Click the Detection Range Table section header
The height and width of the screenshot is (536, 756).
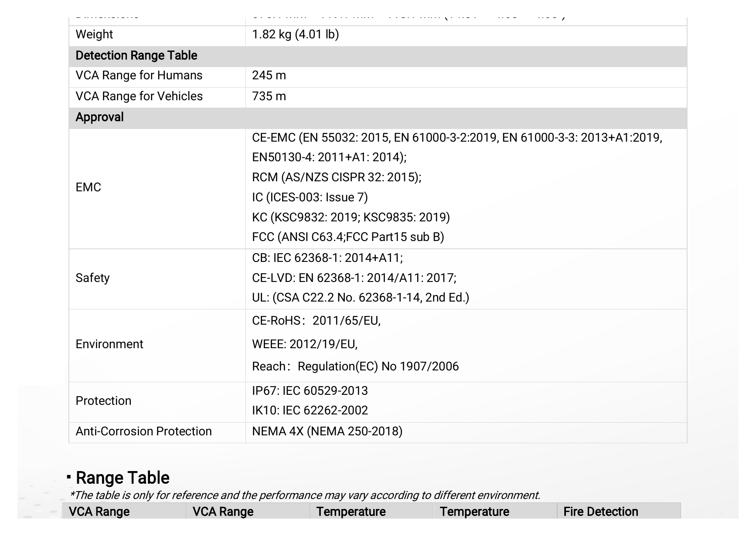136,56
